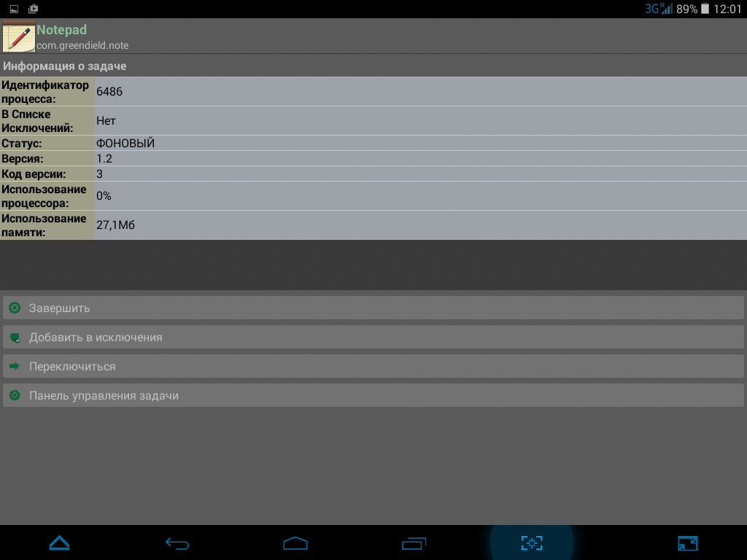Tap the Статус ФОНОВЫЙ row
The width and height of the screenshot is (747, 560).
point(373,144)
